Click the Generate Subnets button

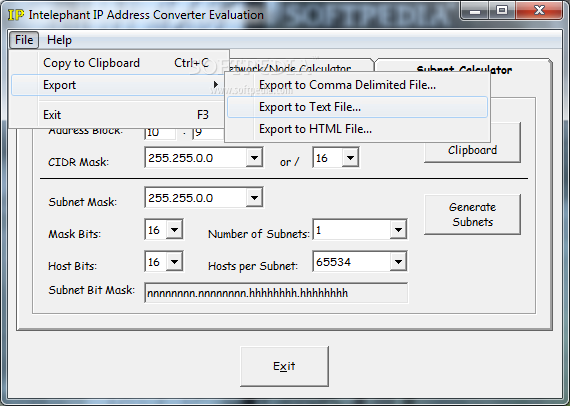pyautogui.click(x=472, y=214)
